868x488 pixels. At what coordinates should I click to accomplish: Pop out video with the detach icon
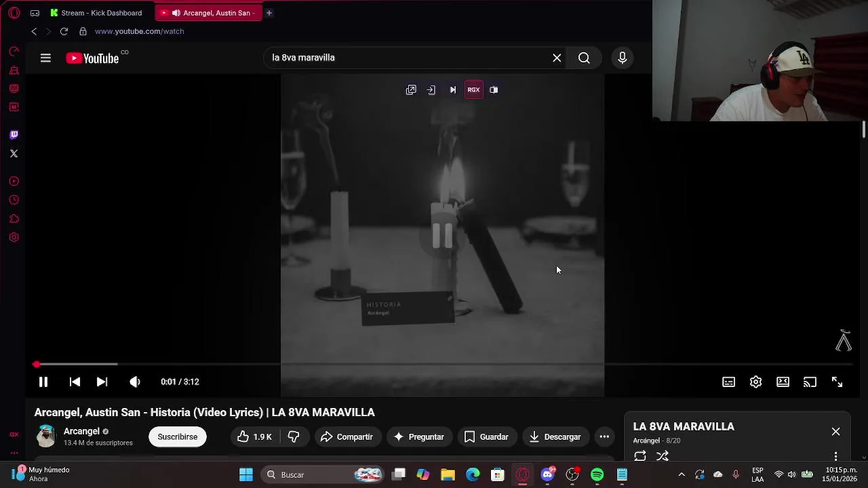(411, 90)
